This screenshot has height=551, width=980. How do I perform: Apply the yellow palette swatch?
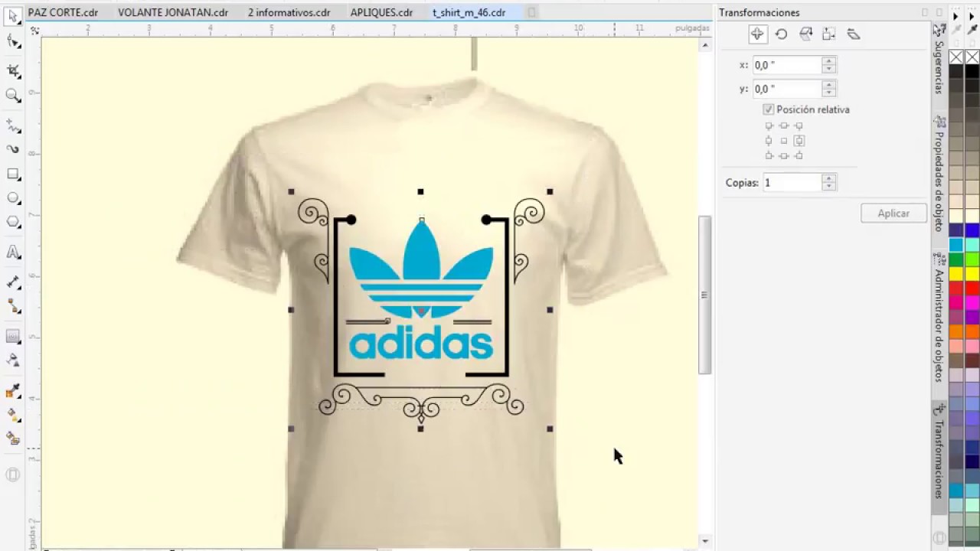point(956,273)
